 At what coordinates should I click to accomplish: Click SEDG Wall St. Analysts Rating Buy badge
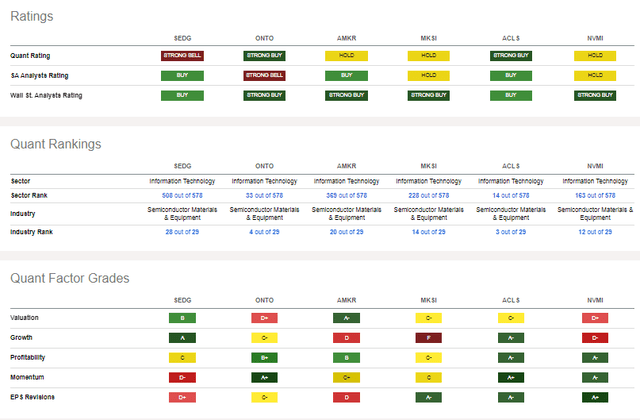click(182, 96)
